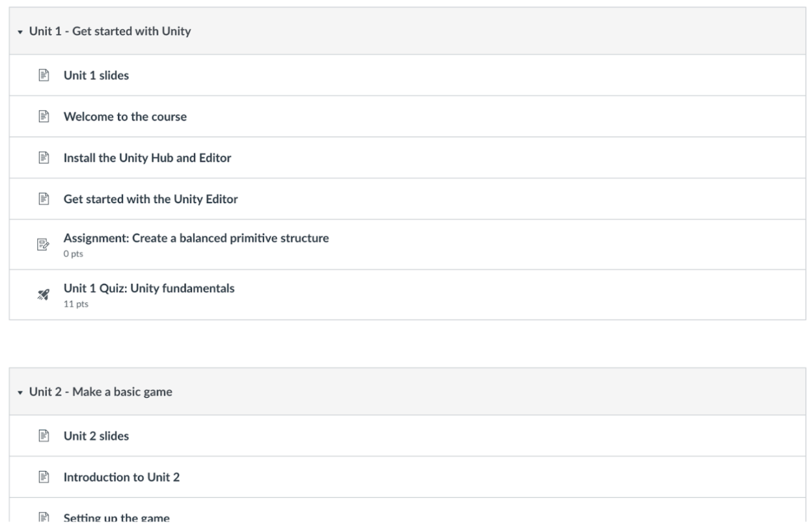812x525 pixels.
Task: Click page icon beside Install the Unity Hub
Action: pos(44,157)
